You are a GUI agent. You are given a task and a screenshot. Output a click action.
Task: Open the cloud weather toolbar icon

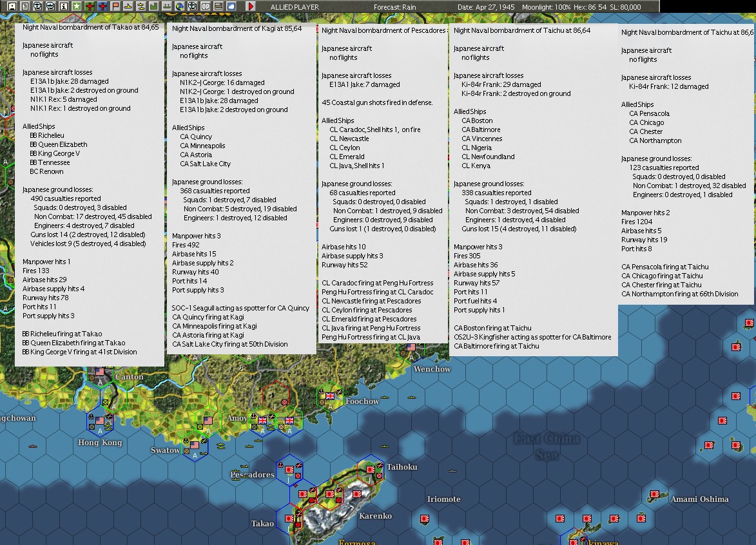[x=231, y=6]
